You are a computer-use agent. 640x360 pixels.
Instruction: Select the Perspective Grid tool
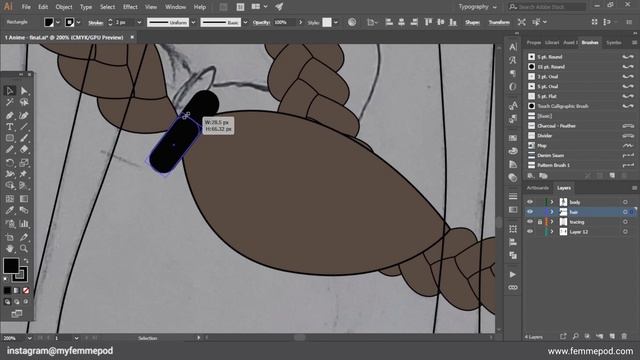tap(24, 186)
